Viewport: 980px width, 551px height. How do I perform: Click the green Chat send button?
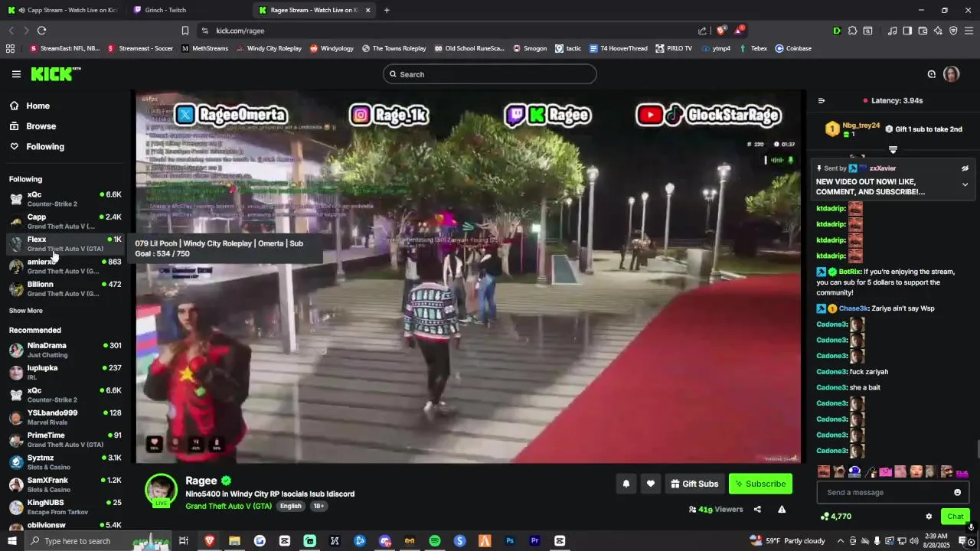coord(955,517)
